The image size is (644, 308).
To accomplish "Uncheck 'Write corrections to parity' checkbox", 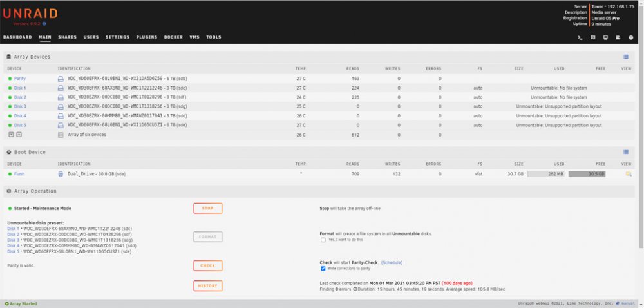I will pyautogui.click(x=323, y=269).
